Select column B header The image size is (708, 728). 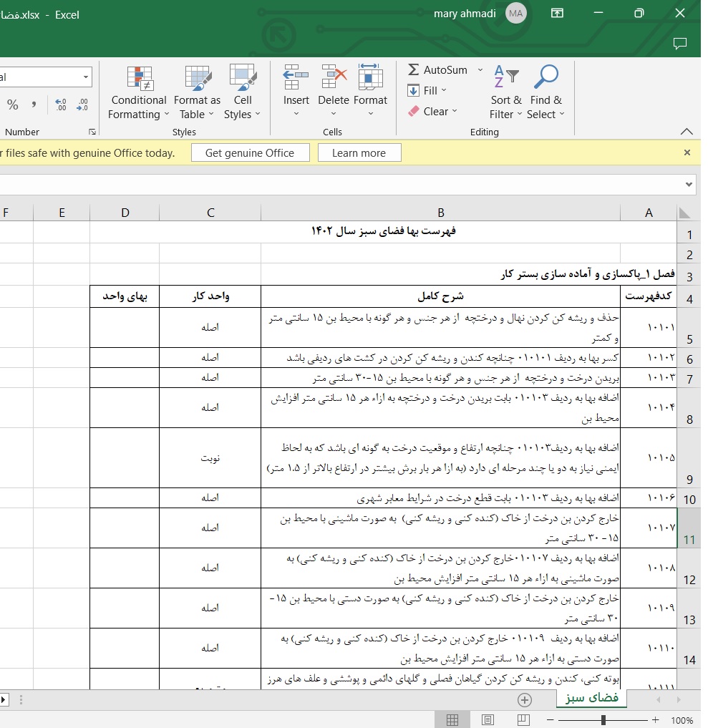440,213
